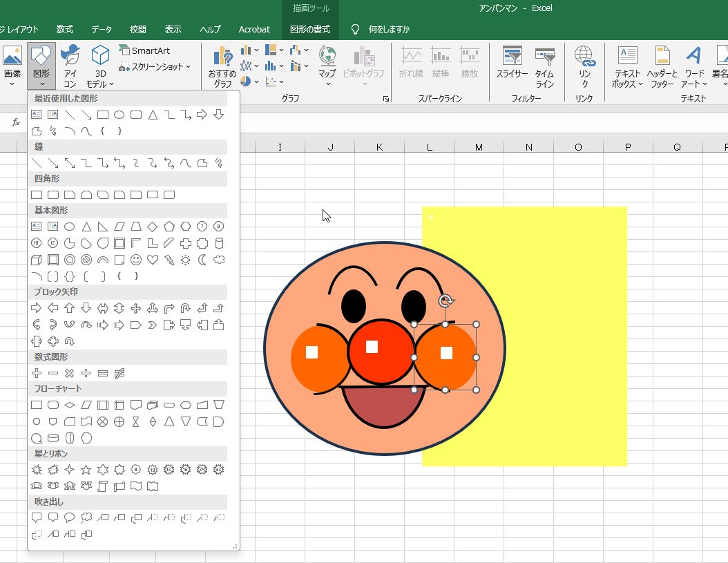Open the ヘルプ tab
Viewport: 728px width, 563px height.
[210, 29]
